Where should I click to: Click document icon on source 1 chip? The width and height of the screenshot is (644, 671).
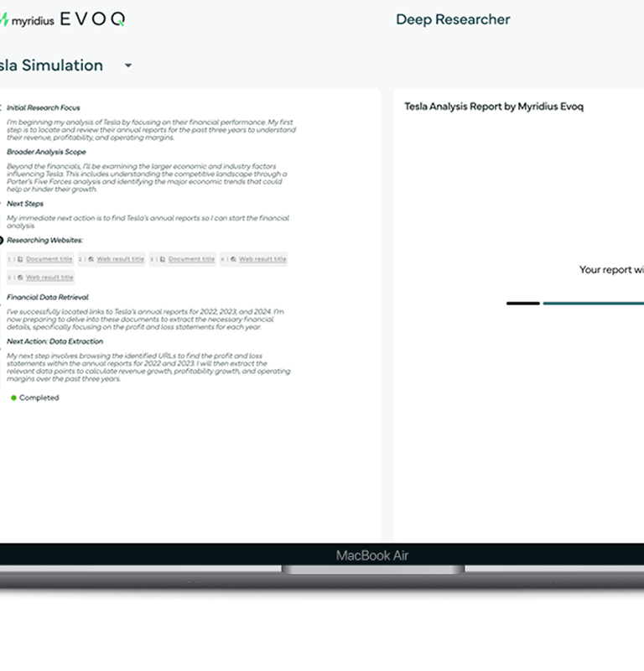20,259
